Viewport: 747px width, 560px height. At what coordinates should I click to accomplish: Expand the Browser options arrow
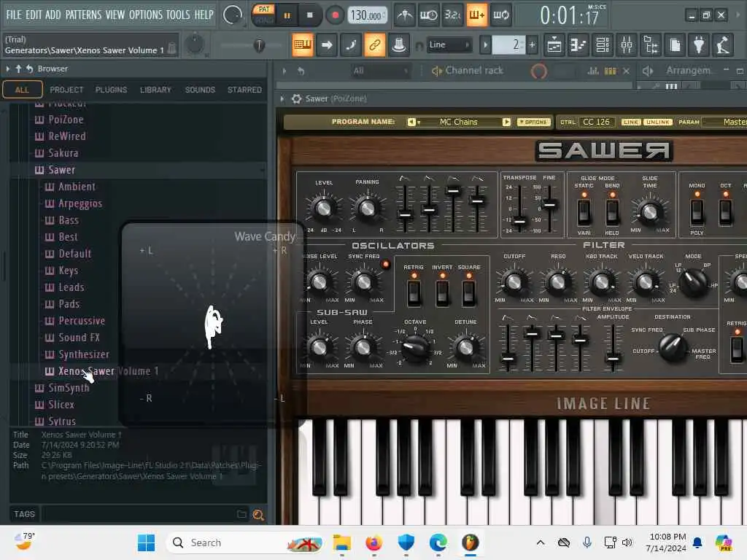click(x=7, y=69)
